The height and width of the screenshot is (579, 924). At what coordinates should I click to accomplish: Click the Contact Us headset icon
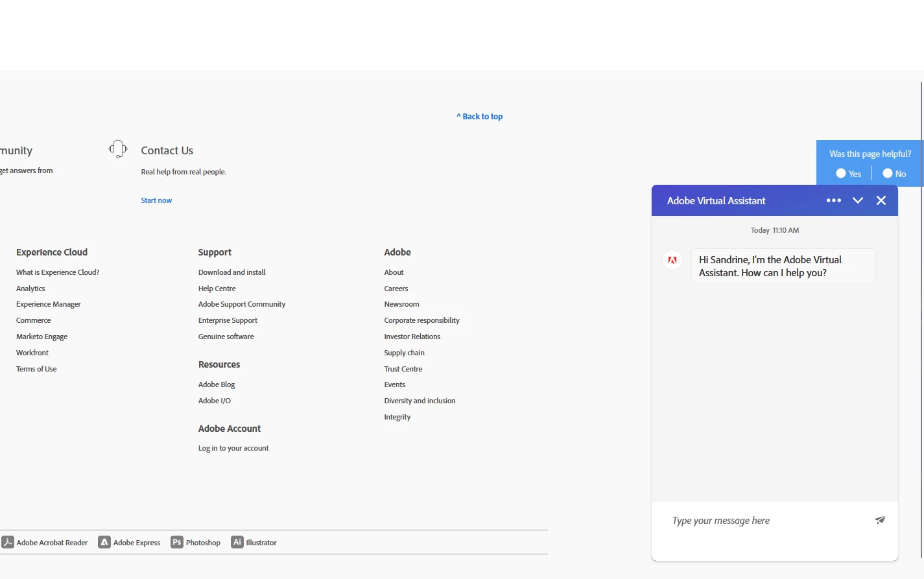pos(118,149)
